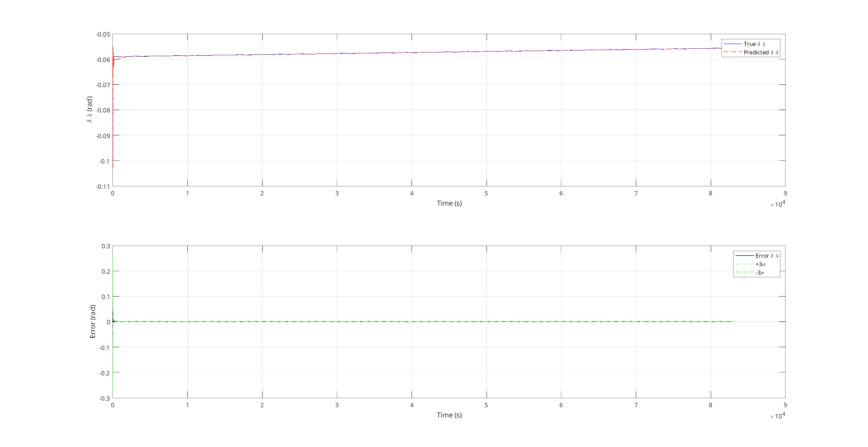
Task: Click the Error (rad) y-axis label
Action: (x=93, y=321)
